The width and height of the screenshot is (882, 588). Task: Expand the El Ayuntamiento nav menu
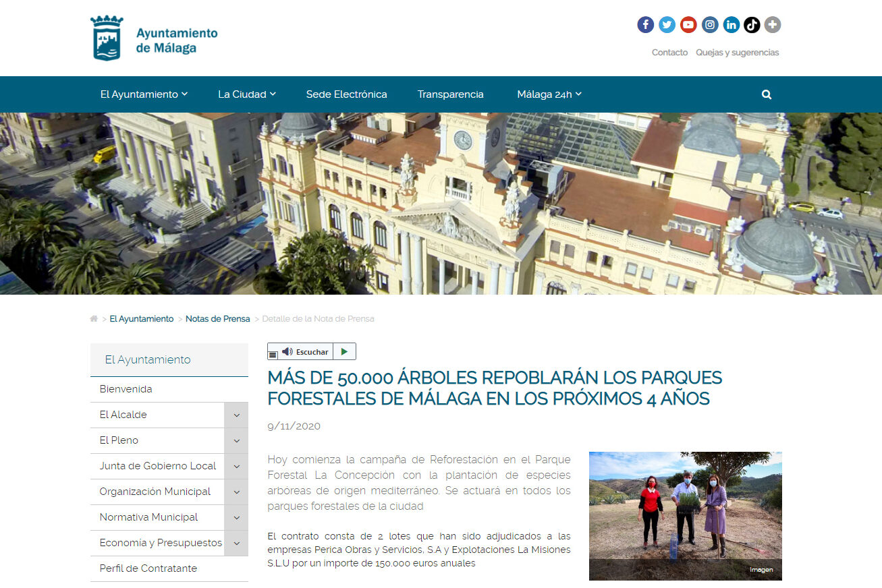click(144, 94)
